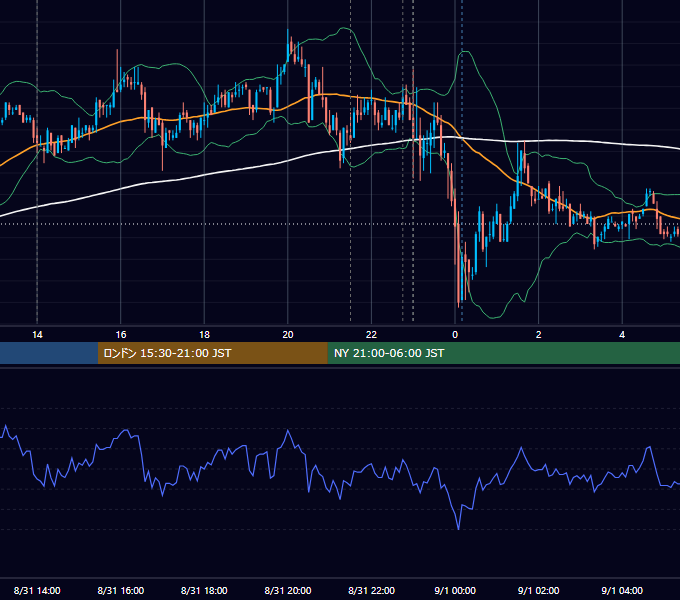Click the 9/1 04:00 time label
Viewport: 680px width, 600px height.
click(x=622, y=590)
